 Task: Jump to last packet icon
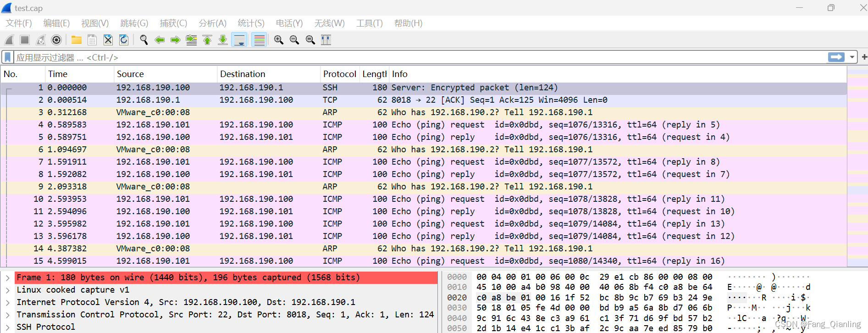(x=223, y=40)
